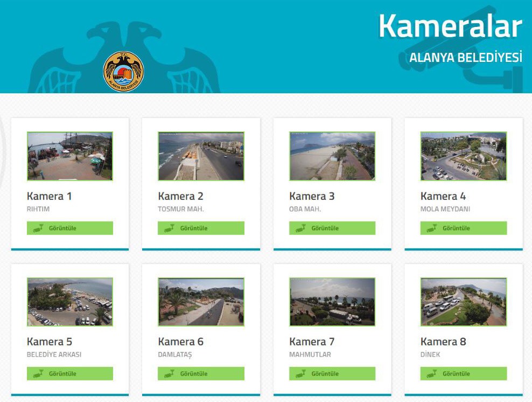Select the Kamera 6 title
532x402 pixels.
[x=180, y=342]
